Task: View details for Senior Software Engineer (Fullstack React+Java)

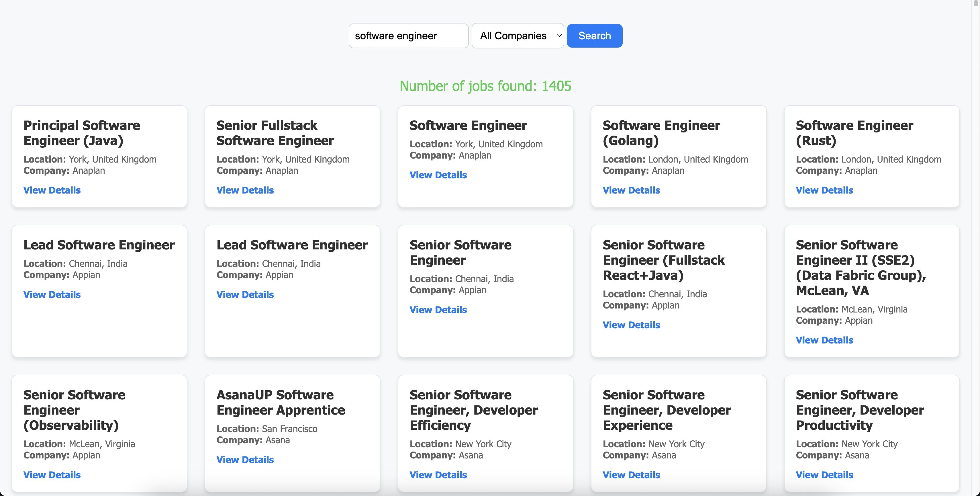Action: click(x=631, y=325)
